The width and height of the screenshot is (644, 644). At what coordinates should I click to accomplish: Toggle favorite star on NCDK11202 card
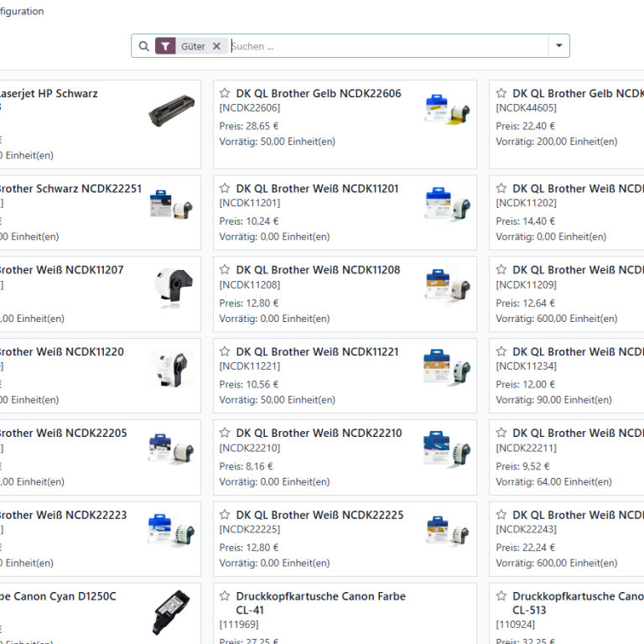501,189
